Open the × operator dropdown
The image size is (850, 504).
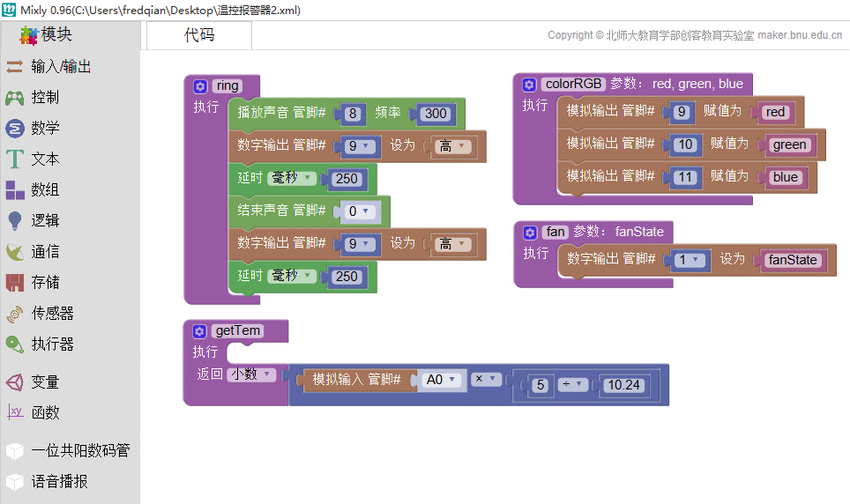[x=486, y=379]
